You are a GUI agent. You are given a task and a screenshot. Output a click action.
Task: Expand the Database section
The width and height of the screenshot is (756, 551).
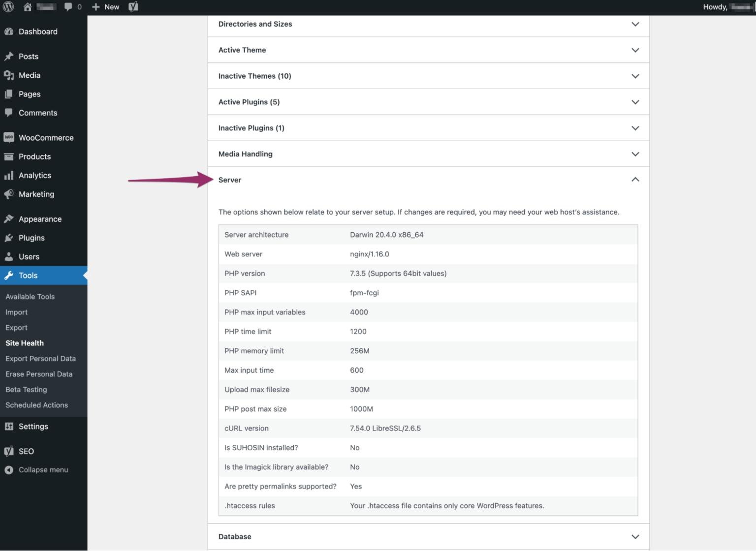(428, 537)
